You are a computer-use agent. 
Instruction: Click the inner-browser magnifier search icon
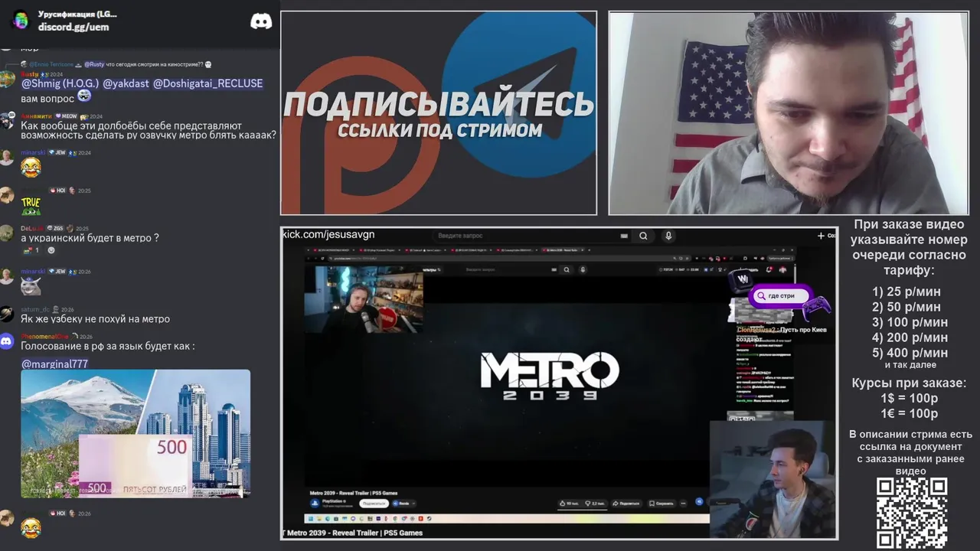point(567,269)
